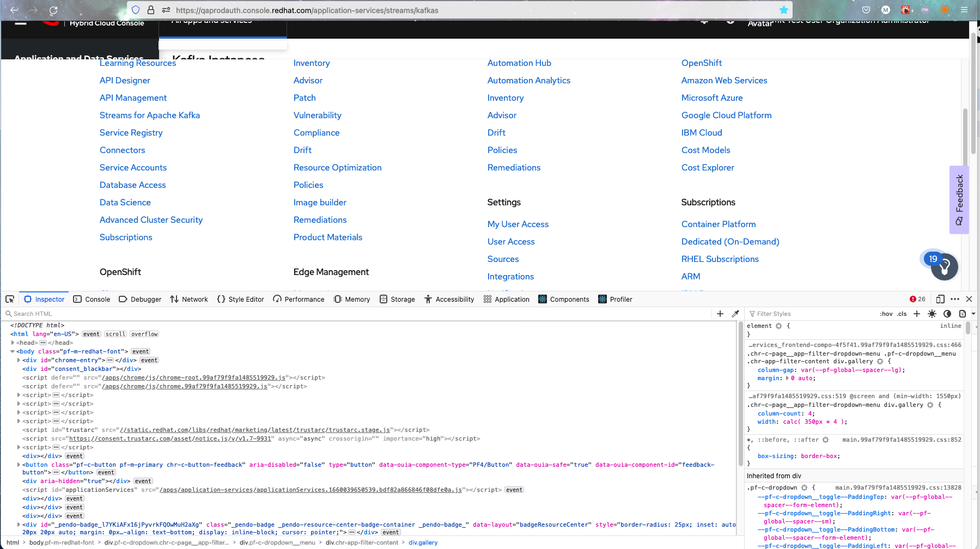Switch to the Network tab
980x549 pixels.
tap(189, 299)
